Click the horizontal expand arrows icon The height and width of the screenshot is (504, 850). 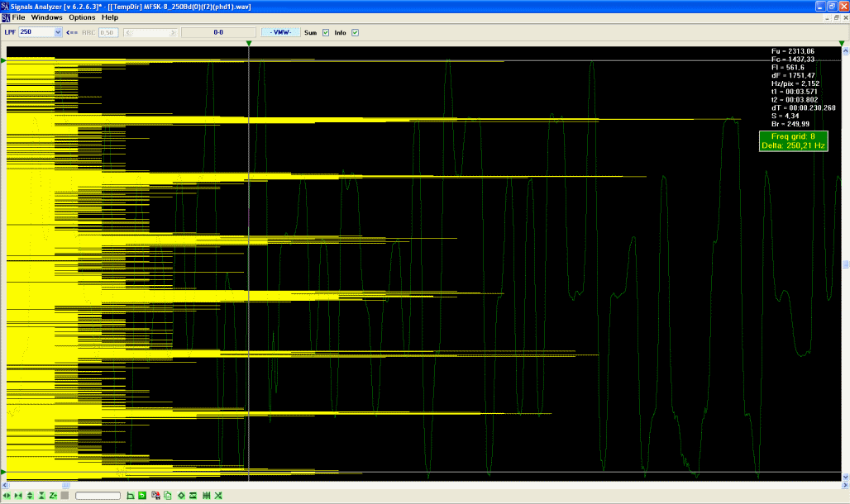[x=7, y=495]
